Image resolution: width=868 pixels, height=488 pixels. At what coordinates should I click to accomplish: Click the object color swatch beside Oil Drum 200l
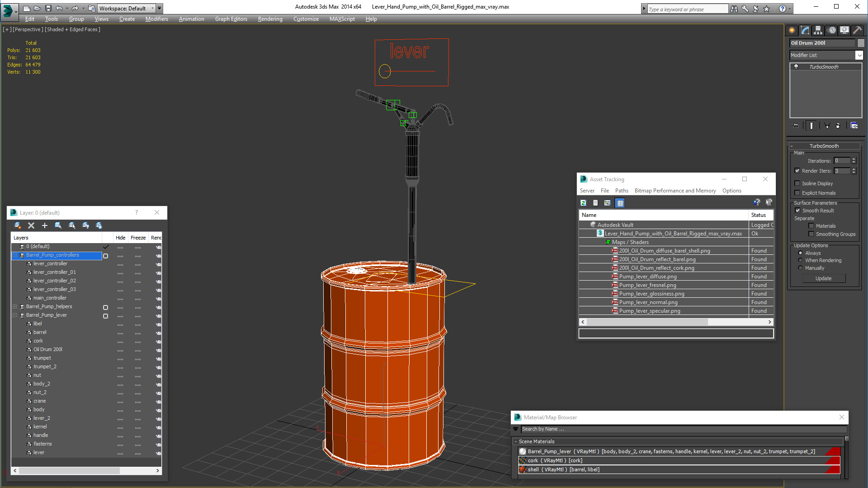click(861, 43)
